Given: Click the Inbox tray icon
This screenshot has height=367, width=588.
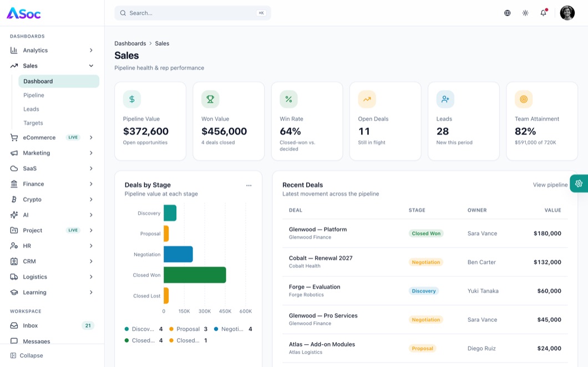Looking at the screenshot, I should pos(14,325).
